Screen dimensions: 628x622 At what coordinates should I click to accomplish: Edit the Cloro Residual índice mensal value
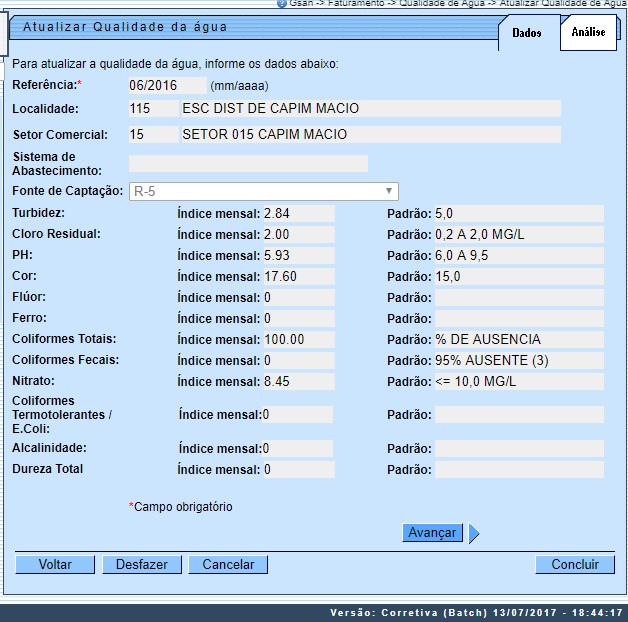[x=298, y=234]
